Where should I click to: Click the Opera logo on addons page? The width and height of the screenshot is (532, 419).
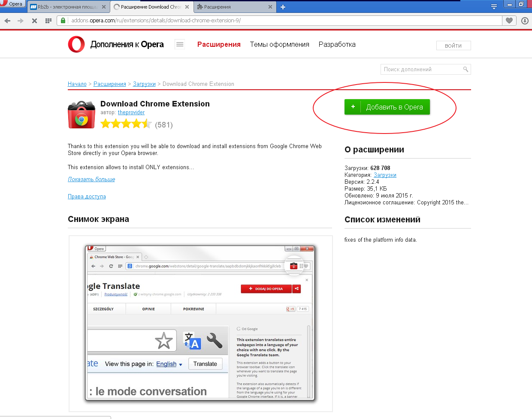[76, 45]
